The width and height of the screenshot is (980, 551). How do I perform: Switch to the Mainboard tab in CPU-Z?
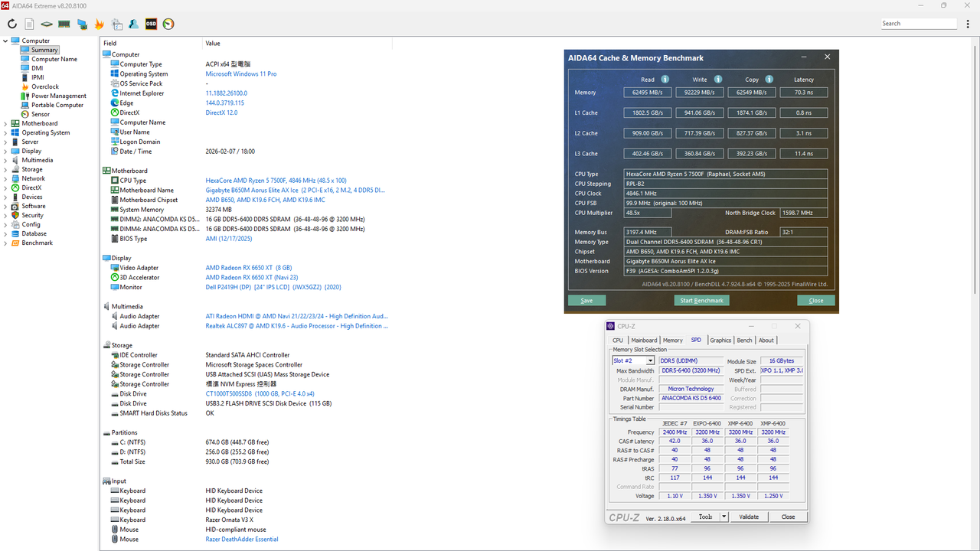[644, 340]
